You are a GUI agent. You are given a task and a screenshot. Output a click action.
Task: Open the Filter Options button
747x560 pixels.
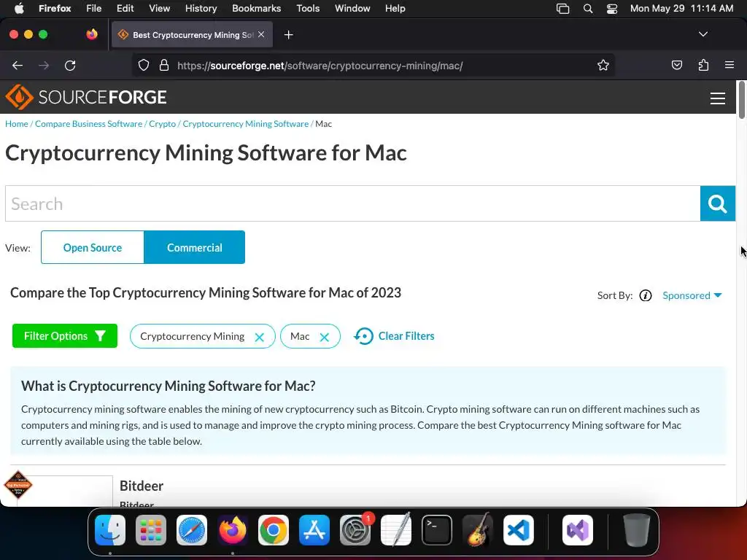65,335
